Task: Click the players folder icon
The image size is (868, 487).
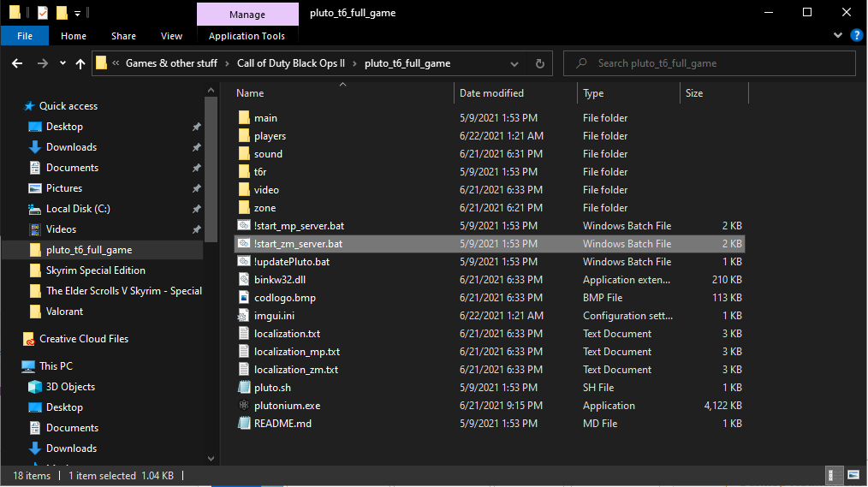Action: click(244, 135)
